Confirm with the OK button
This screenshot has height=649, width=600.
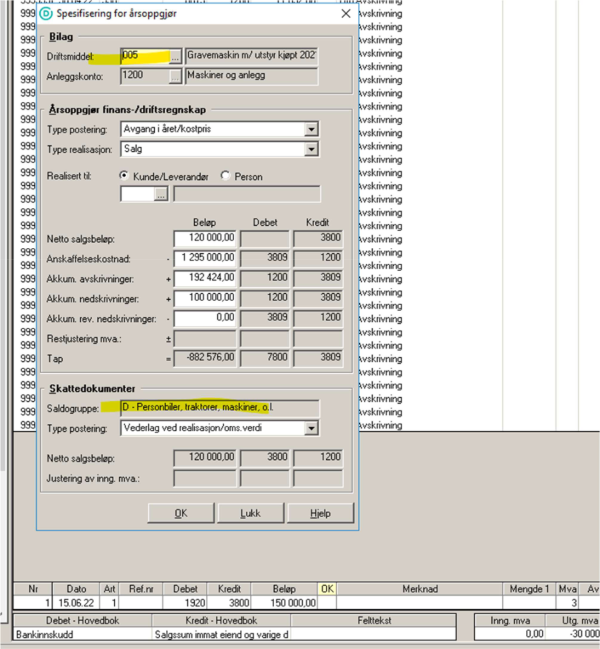click(x=181, y=513)
